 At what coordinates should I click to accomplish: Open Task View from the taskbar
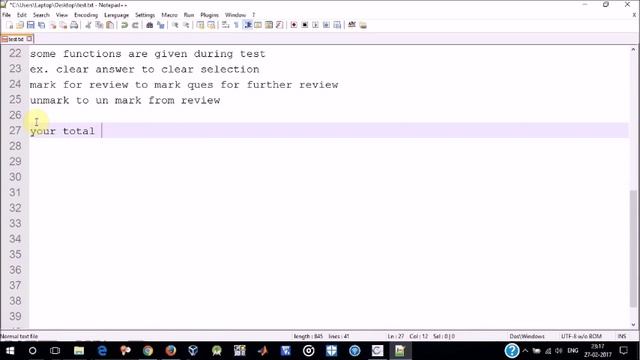click(x=55, y=351)
